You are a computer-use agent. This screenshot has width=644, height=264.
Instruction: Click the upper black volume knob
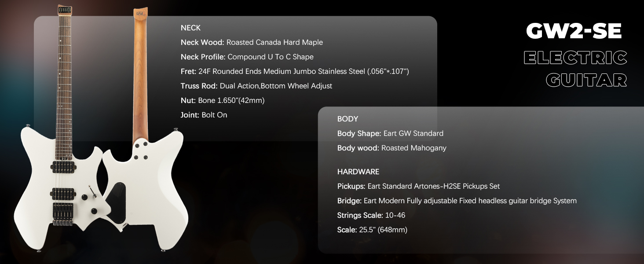[x=85, y=197]
